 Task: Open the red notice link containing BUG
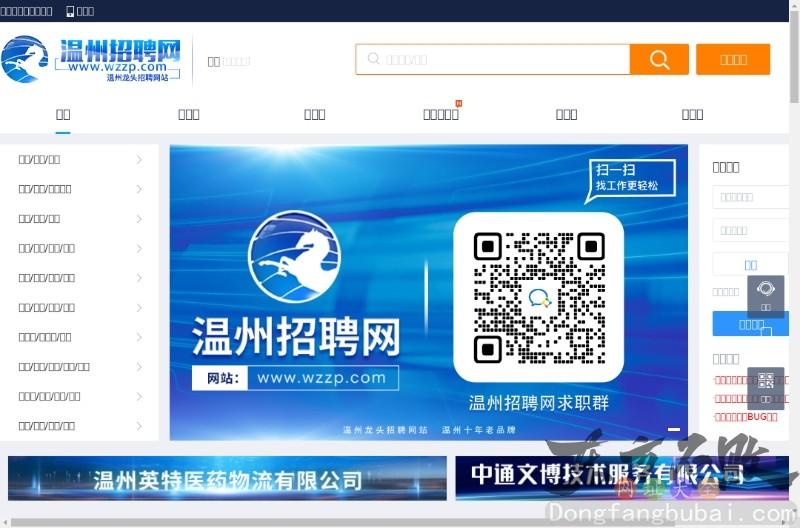coord(745,417)
